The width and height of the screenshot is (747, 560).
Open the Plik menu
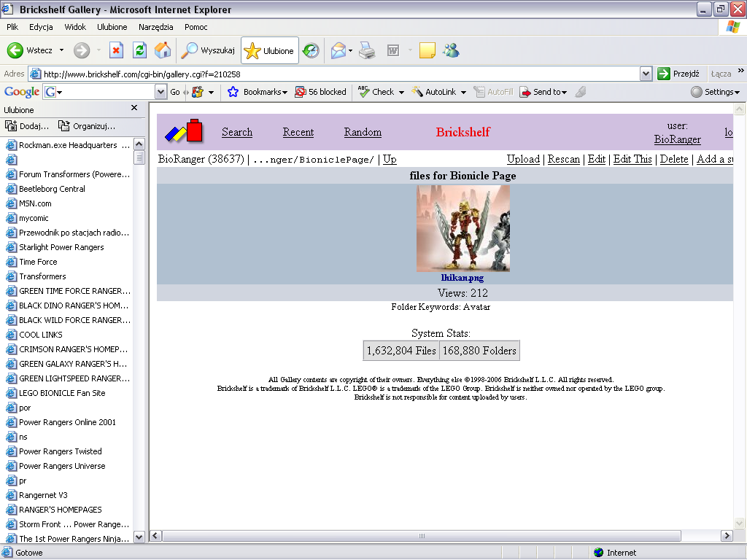(12, 27)
